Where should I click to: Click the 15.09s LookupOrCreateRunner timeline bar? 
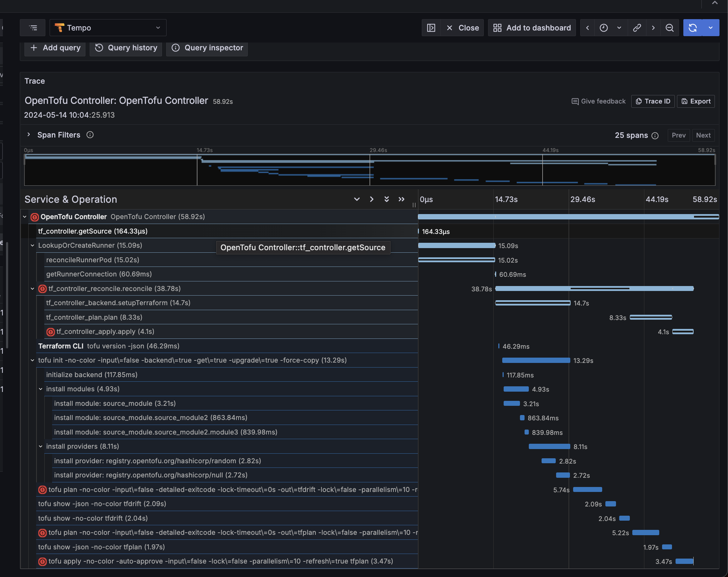[457, 245]
